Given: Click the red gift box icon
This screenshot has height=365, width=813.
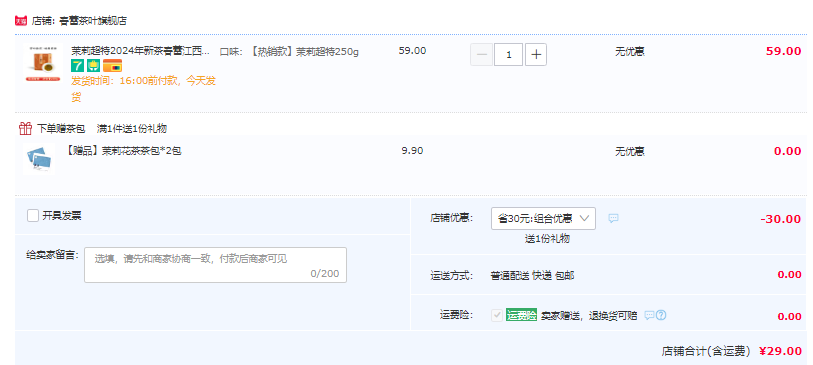Looking at the screenshot, I should [25, 128].
